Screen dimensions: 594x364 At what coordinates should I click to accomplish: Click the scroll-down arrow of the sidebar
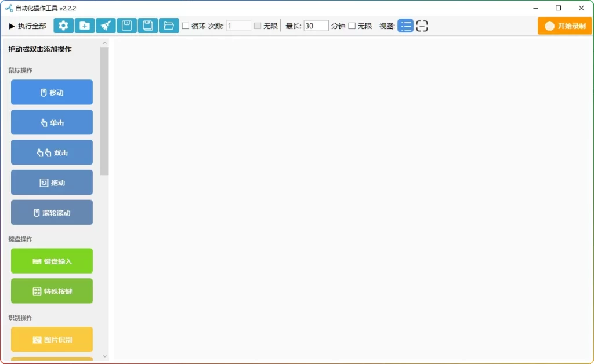tap(104, 356)
